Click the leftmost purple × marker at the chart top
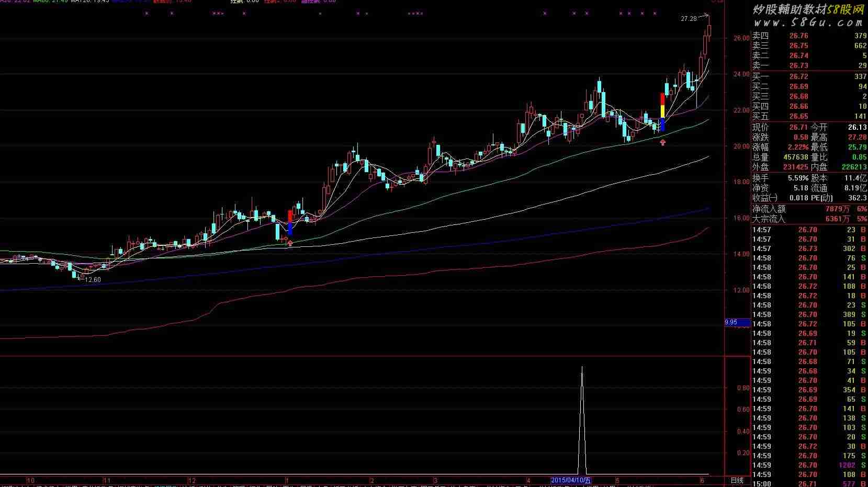Viewport: 868px width, 487px height. point(146,14)
